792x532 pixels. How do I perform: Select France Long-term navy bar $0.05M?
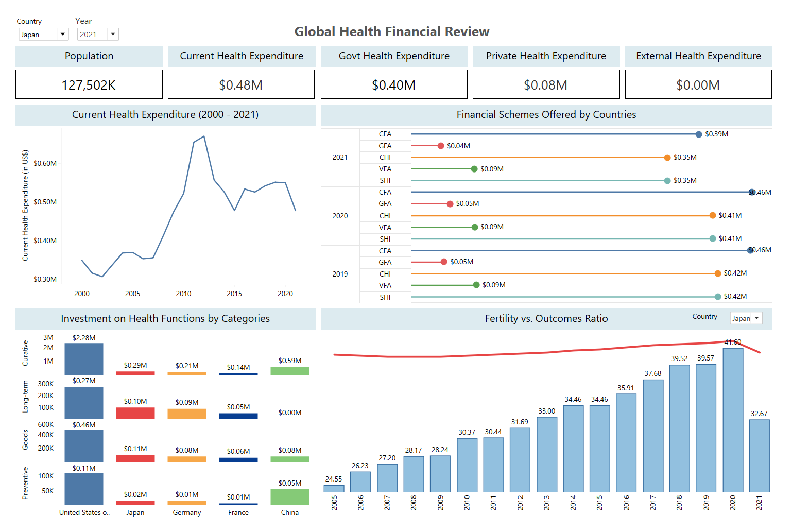point(238,416)
